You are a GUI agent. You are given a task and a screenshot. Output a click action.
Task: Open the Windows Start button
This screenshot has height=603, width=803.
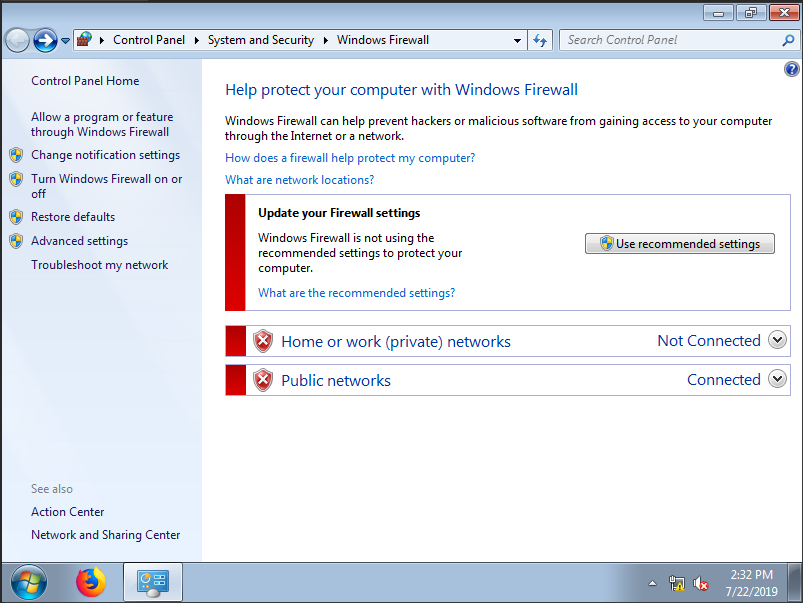click(29, 583)
